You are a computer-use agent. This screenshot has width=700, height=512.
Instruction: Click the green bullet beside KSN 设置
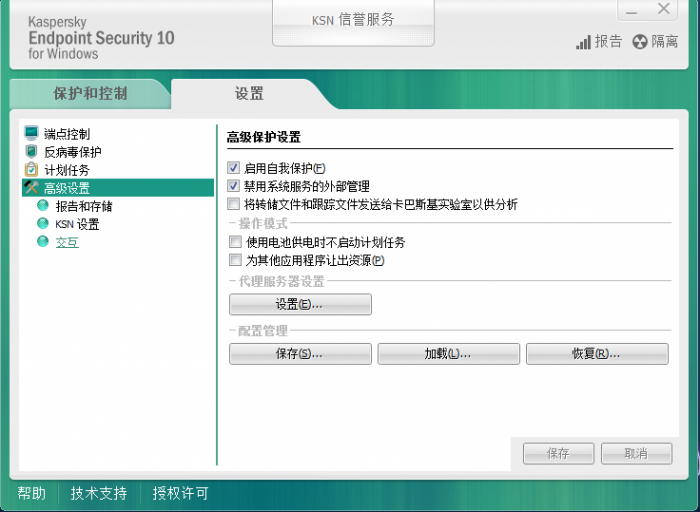coord(43,223)
